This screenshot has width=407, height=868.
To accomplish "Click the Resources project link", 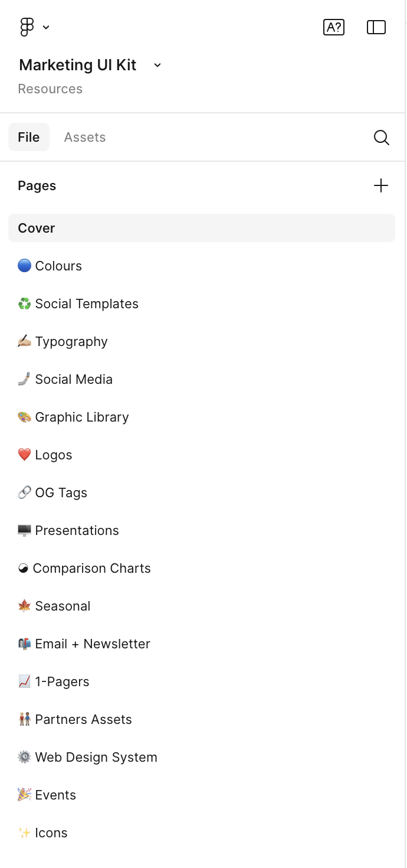I will click(50, 89).
